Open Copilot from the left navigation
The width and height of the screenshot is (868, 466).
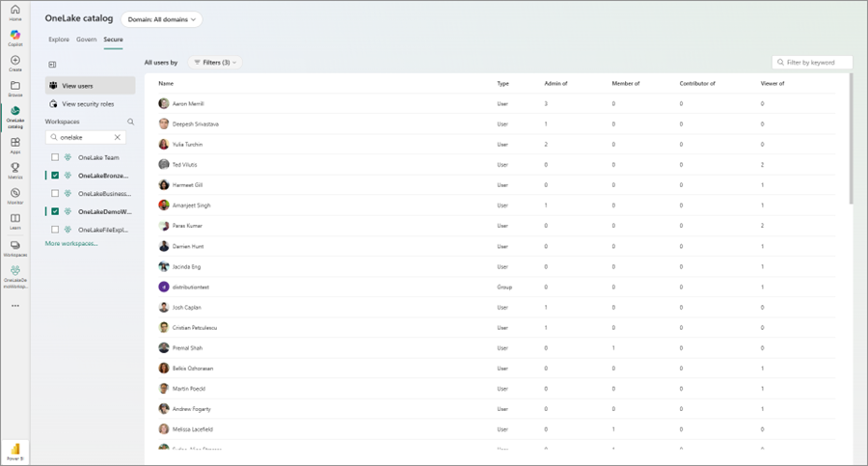(x=14, y=37)
